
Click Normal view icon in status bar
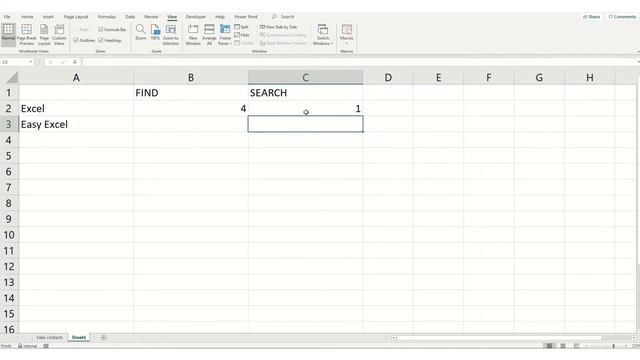(549, 346)
